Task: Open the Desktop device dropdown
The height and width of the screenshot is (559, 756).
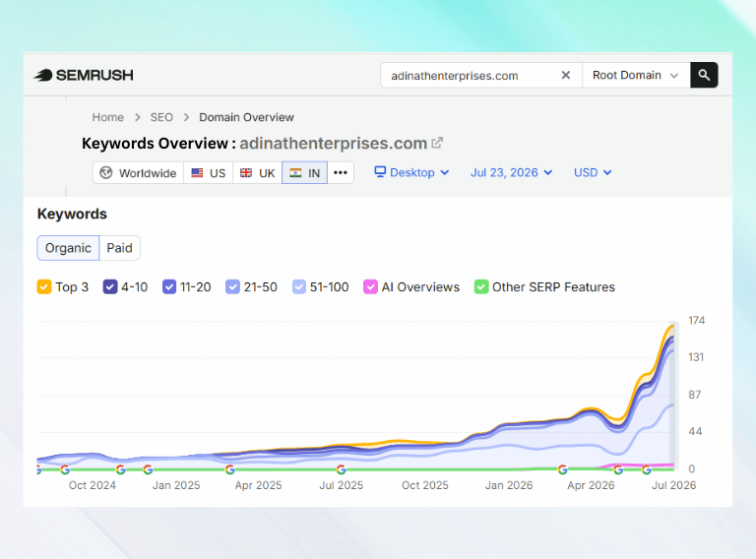Action: pyautogui.click(x=411, y=172)
